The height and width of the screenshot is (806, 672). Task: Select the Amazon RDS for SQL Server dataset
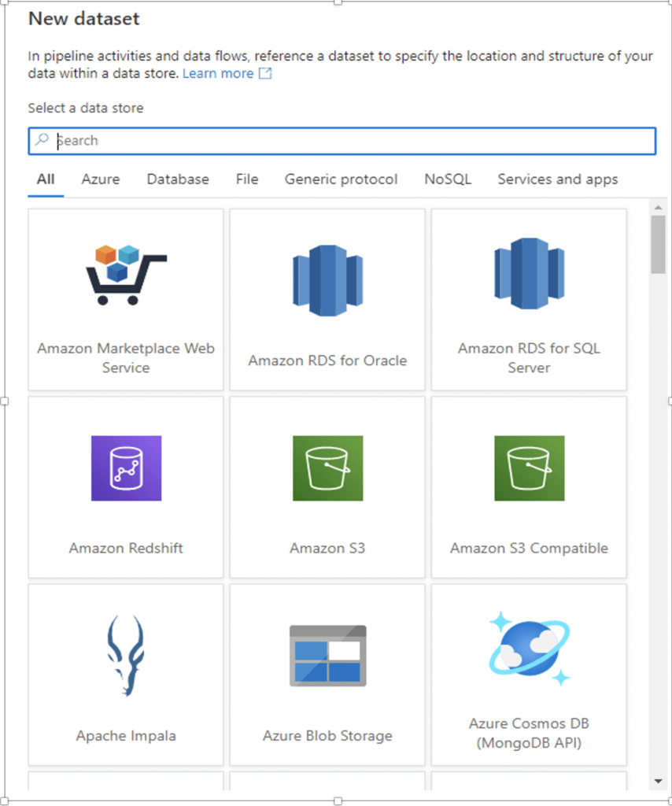529,299
